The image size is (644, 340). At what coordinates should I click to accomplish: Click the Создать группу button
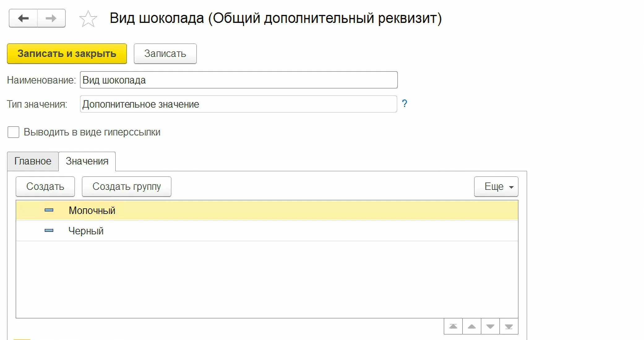point(127,186)
